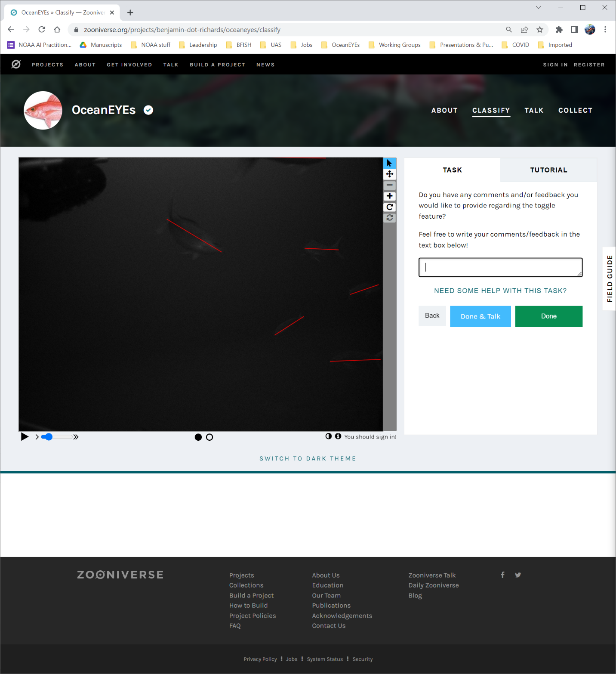Submit with the green Done button
The height and width of the screenshot is (674, 616).
[x=549, y=316]
